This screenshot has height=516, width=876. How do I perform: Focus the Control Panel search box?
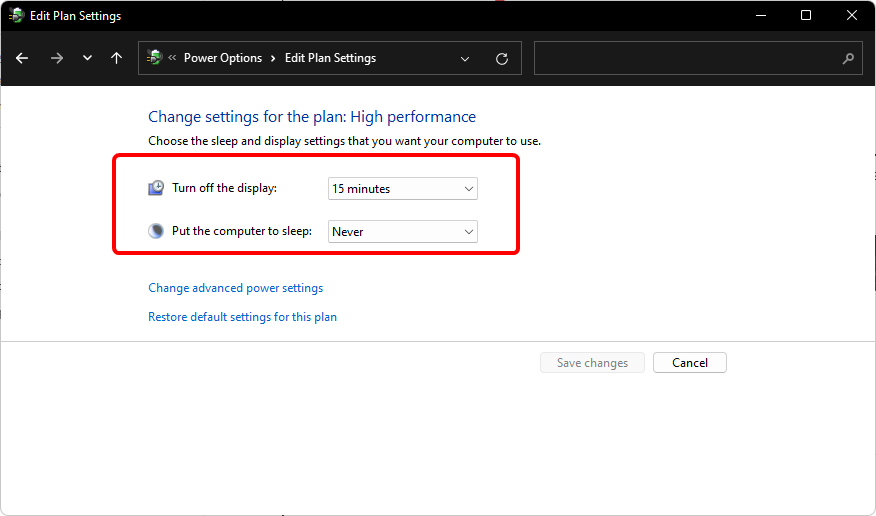tap(698, 58)
